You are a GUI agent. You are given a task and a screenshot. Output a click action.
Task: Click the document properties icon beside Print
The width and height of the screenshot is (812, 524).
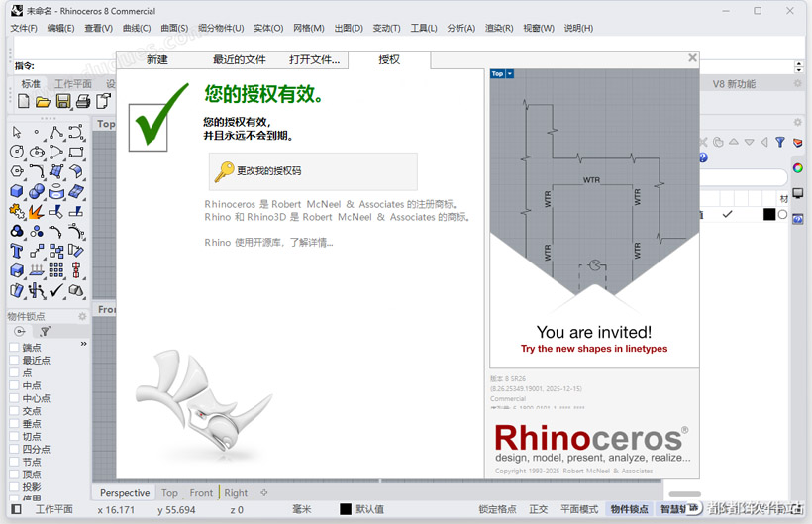coord(104,101)
